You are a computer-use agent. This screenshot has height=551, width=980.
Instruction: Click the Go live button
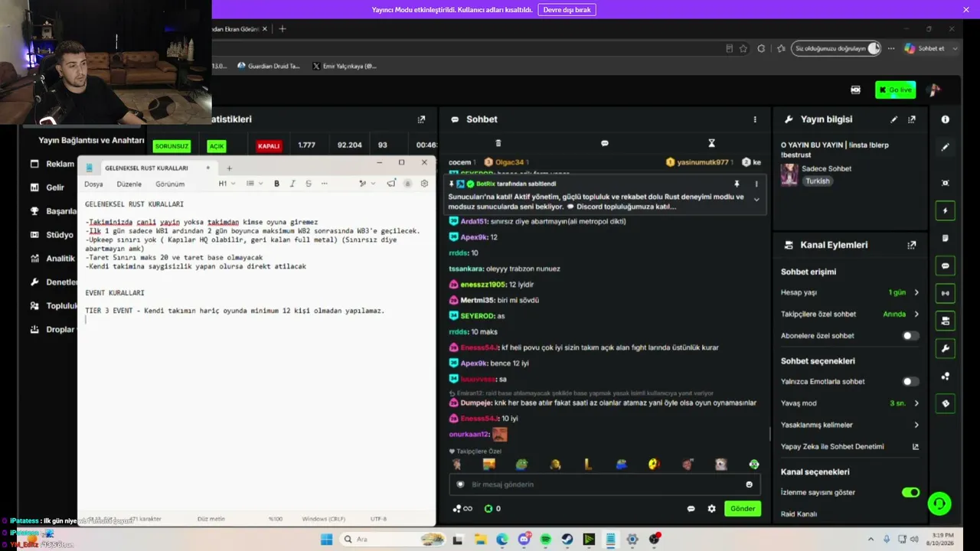coord(895,90)
